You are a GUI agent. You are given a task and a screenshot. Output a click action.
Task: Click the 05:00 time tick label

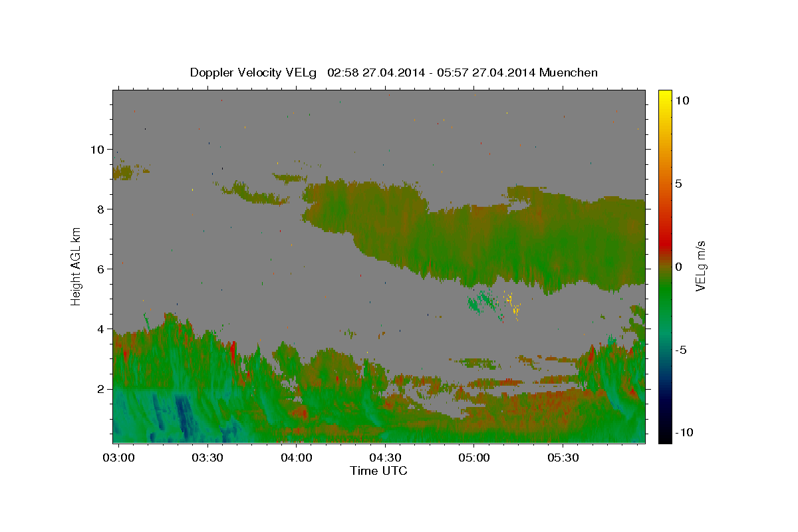(x=474, y=458)
